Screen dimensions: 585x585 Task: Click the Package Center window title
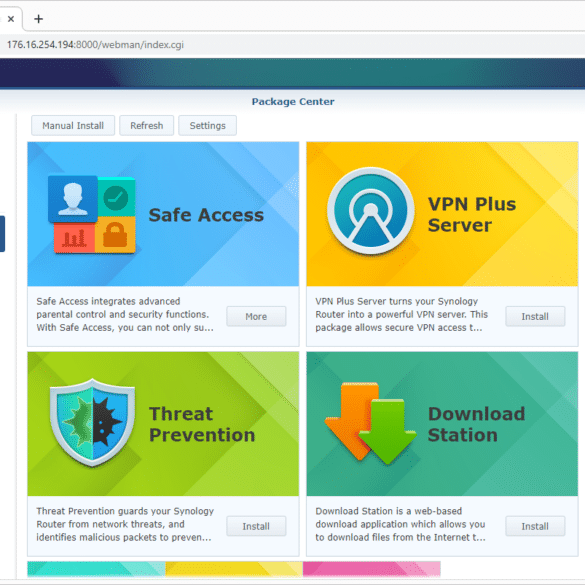293,101
